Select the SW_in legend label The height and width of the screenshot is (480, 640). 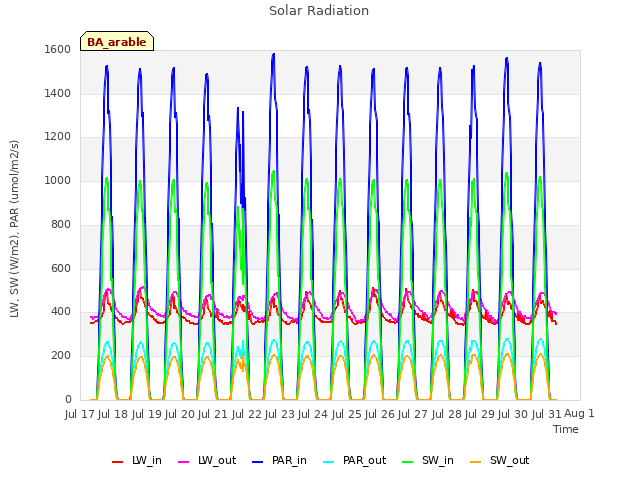(438, 460)
